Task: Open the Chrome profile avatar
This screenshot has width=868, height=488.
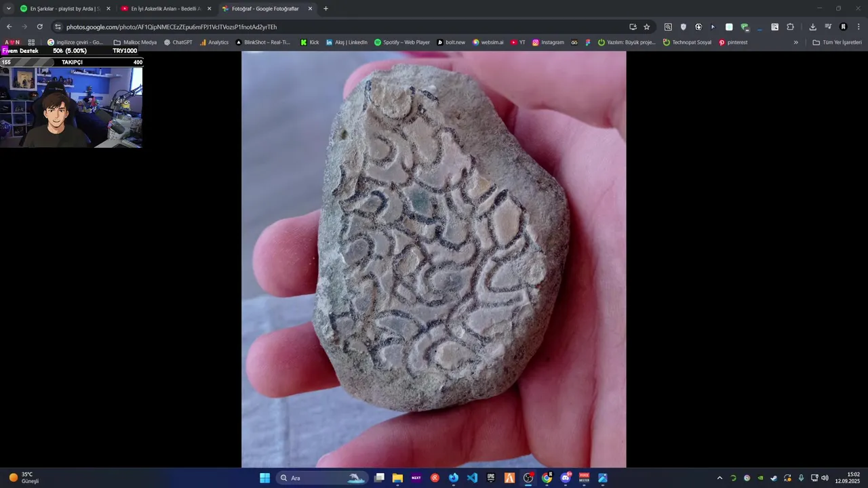Action: [843, 27]
